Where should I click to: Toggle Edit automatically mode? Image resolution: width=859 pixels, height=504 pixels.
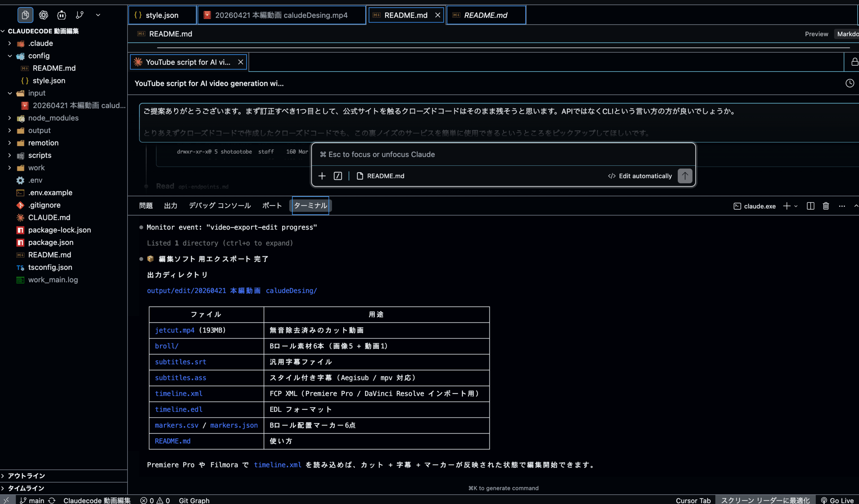640,176
